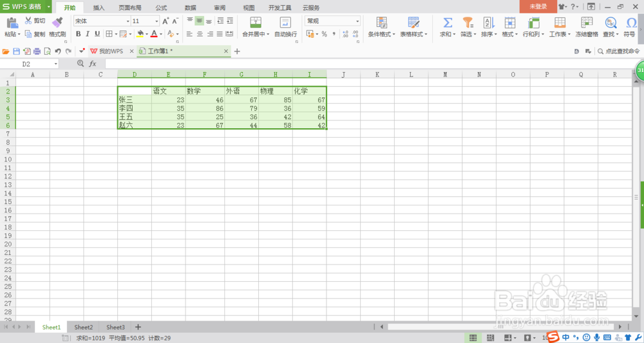Open number format dropdown showing 常规
Viewport: 644px width, 343px height.
click(333, 21)
